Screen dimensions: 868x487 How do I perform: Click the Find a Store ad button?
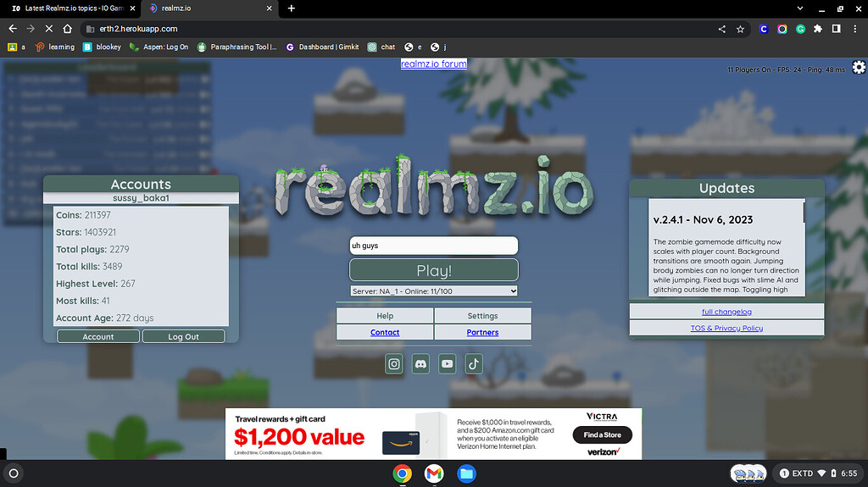coord(603,435)
